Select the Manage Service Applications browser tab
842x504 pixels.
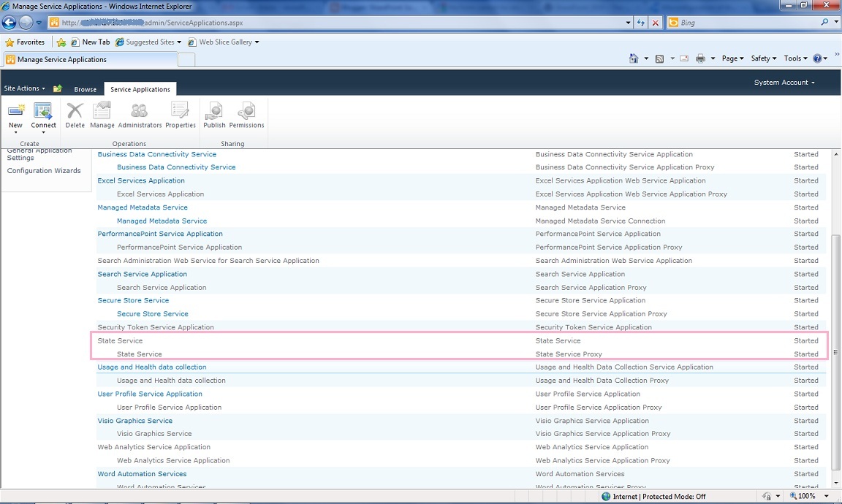point(90,60)
